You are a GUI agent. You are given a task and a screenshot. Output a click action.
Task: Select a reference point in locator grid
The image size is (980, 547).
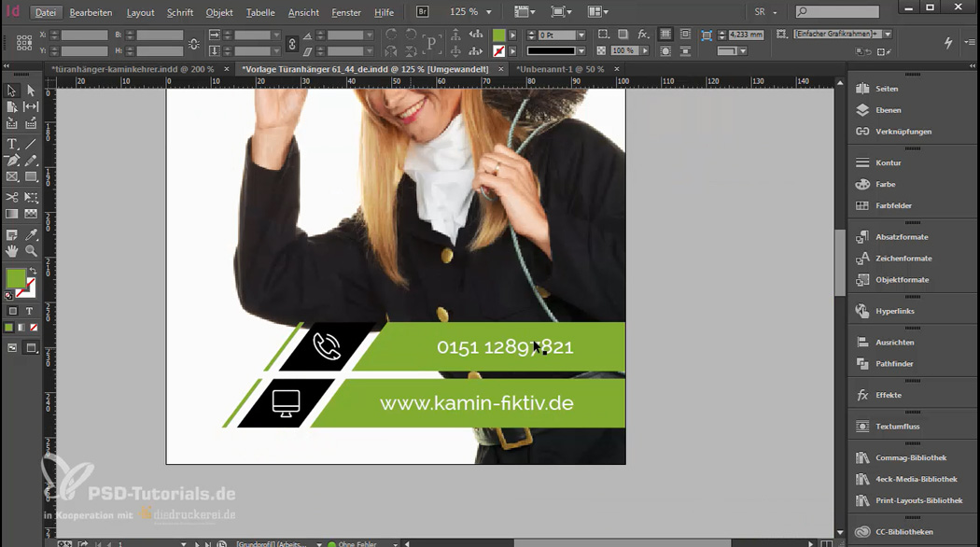coord(23,43)
